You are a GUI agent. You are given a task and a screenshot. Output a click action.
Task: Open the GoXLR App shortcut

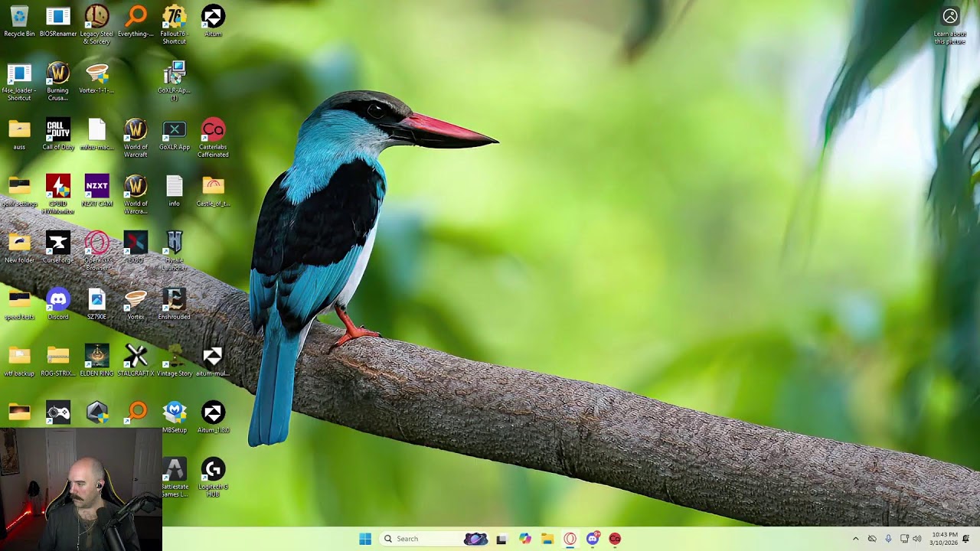(x=174, y=135)
